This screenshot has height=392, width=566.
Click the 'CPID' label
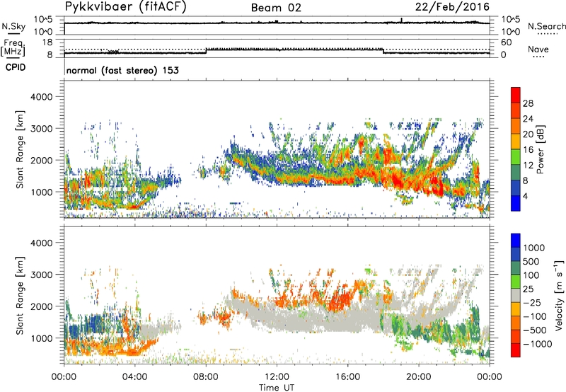(16, 67)
